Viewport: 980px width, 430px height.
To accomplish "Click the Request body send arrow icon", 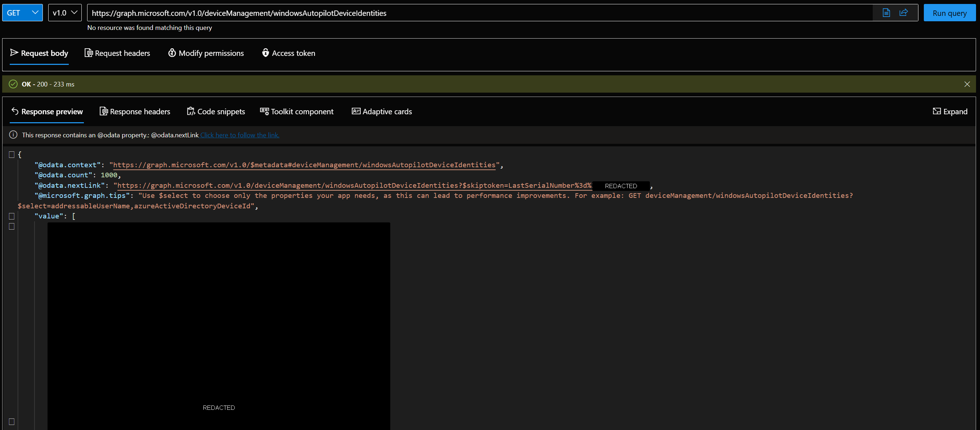I will [x=14, y=53].
